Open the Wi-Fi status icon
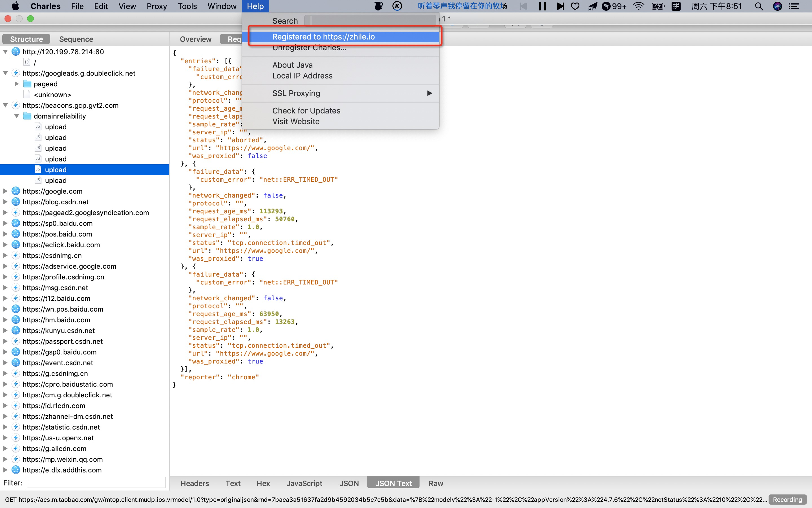This screenshot has width=812, height=508. 639,6
